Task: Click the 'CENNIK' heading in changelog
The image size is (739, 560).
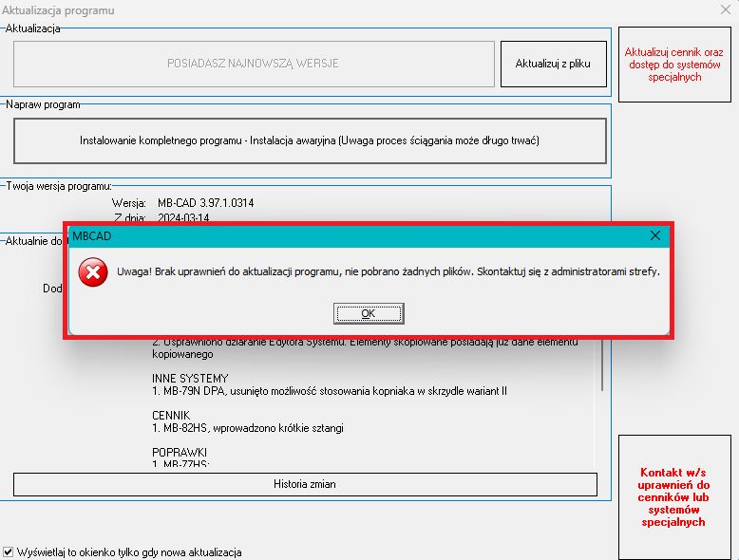Action: click(172, 416)
